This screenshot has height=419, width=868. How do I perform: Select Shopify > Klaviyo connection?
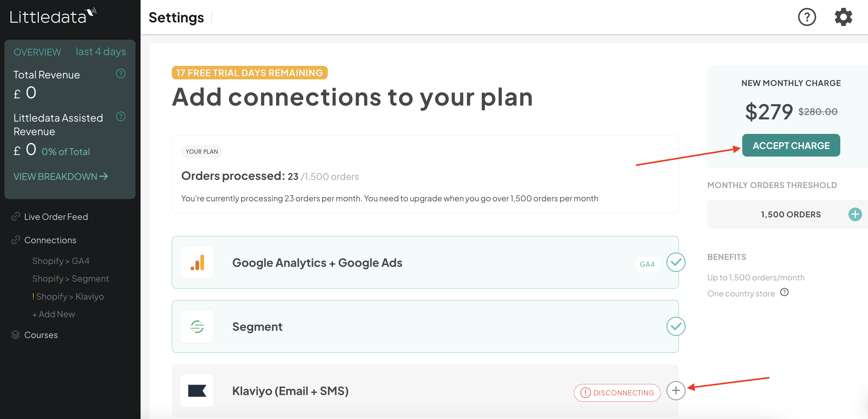coord(68,296)
